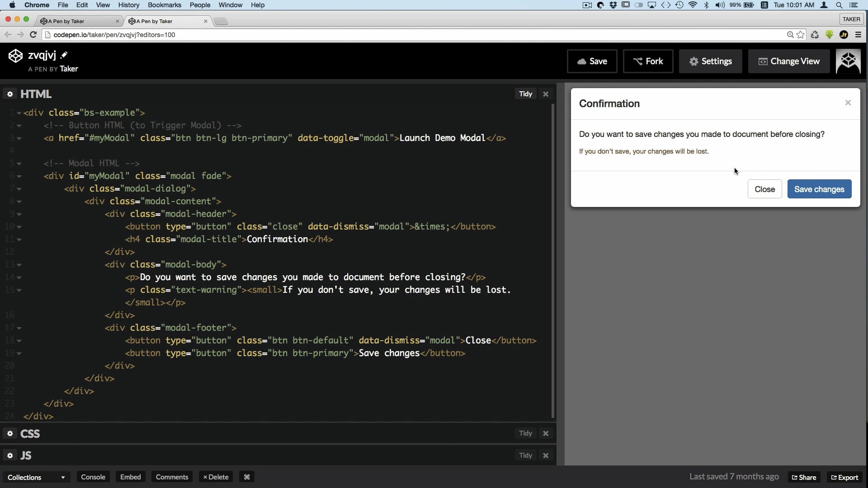
Task: Click the pencil icon to edit pen title
Action: point(64,55)
